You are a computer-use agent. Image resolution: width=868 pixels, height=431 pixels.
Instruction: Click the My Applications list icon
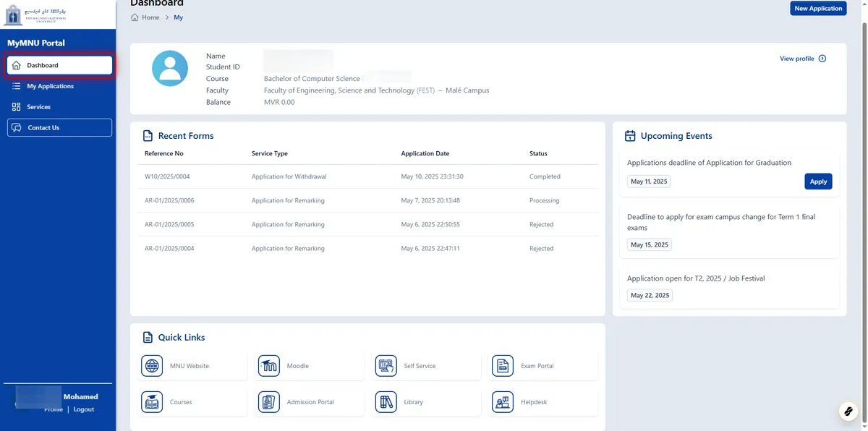(17, 86)
